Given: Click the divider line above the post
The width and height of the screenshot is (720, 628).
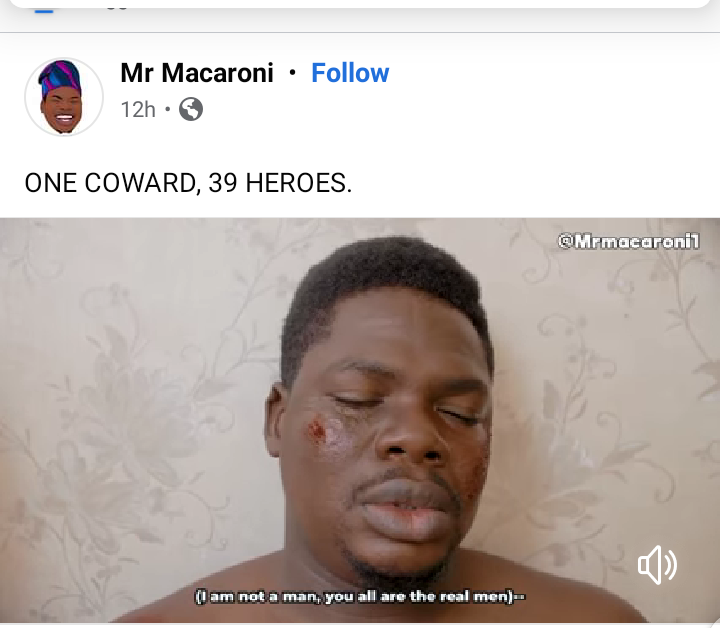Looking at the screenshot, I should tap(360, 33).
